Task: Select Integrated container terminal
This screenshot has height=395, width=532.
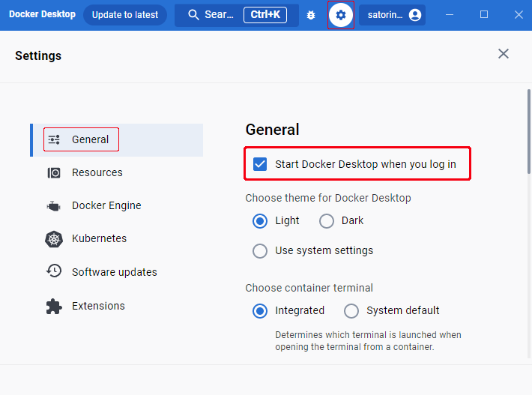Action: (x=260, y=311)
